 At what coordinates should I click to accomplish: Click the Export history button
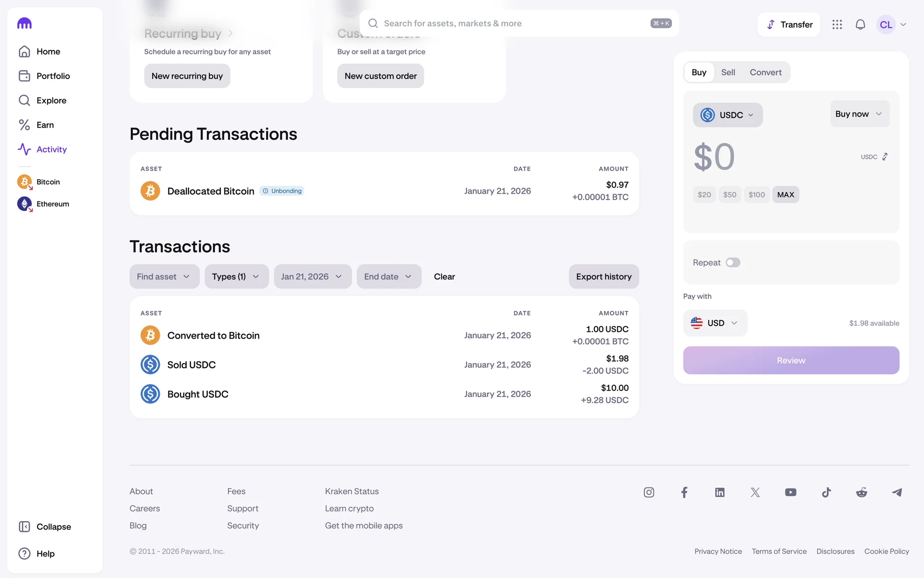(603, 276)
